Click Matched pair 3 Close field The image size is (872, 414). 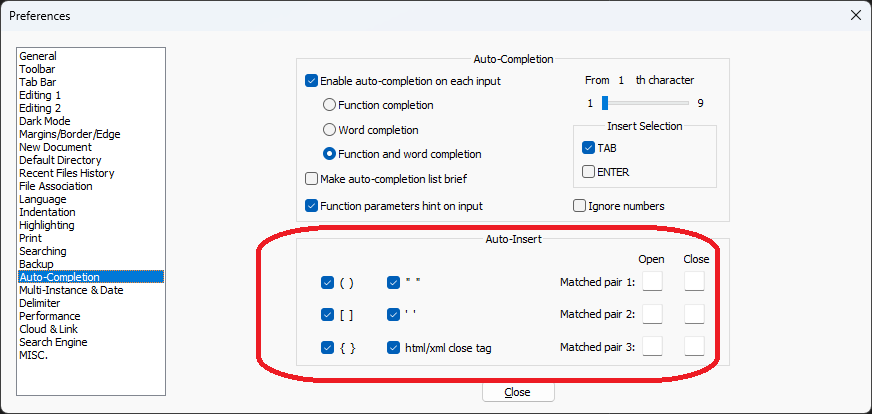click(x=694, y=346)
